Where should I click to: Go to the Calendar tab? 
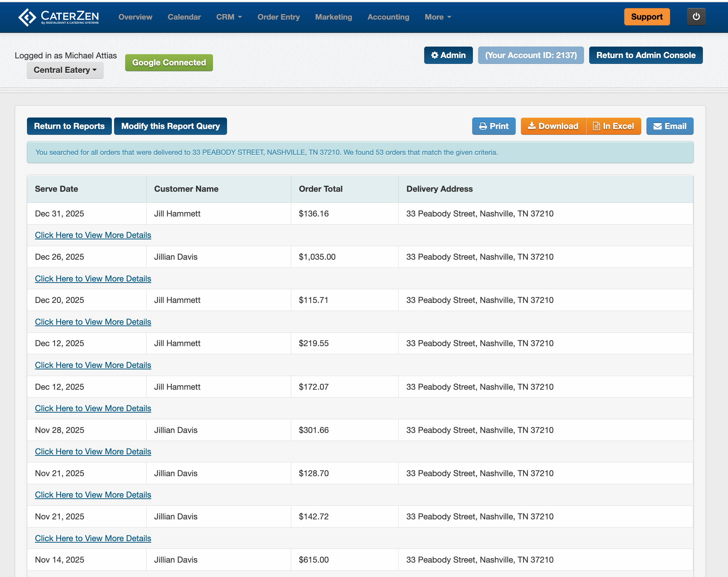[x=184, y=17]
